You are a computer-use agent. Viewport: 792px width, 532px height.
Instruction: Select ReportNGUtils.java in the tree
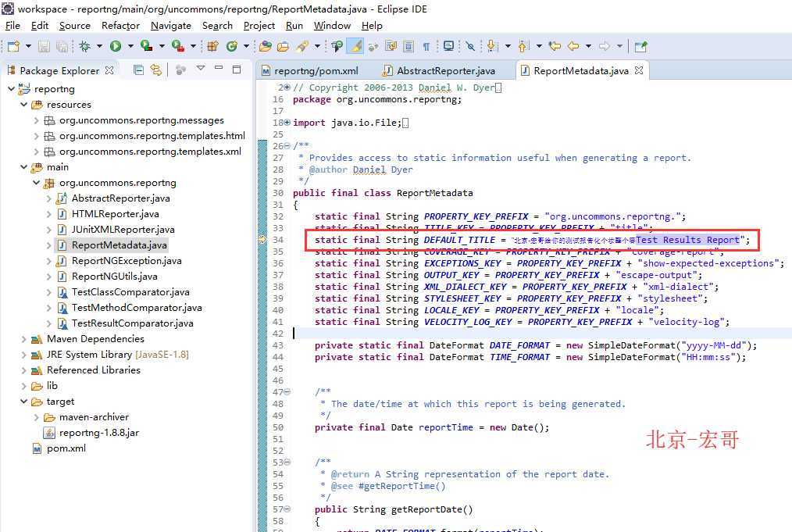114,277
